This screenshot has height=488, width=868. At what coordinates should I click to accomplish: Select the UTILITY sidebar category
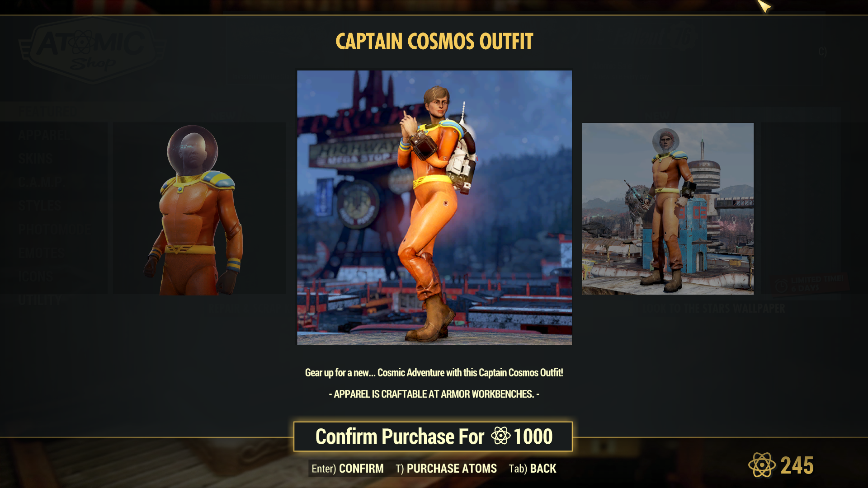point(40,300)
